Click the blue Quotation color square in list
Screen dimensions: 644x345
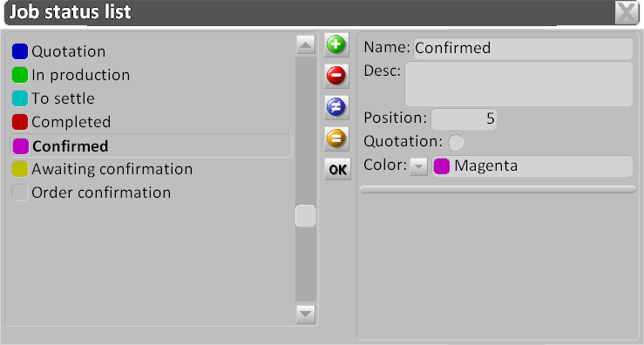(20, 51)
